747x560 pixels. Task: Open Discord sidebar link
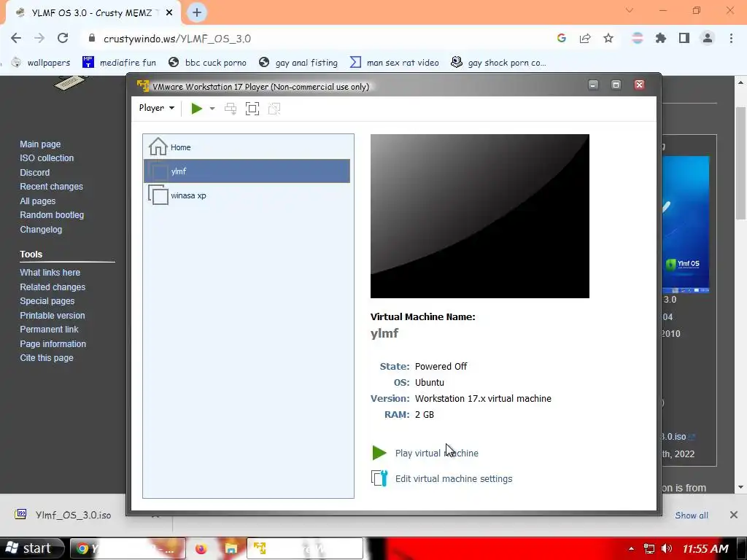click(34, 172)
